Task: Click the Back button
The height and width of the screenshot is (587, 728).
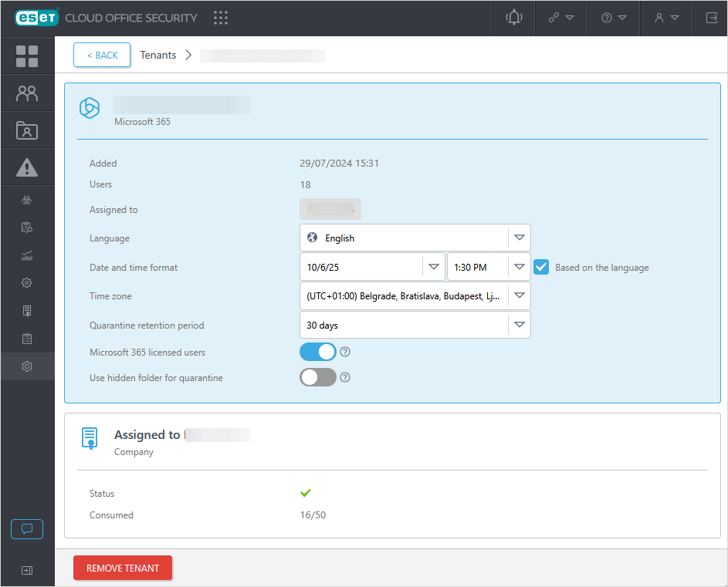Action: [102, 56]
